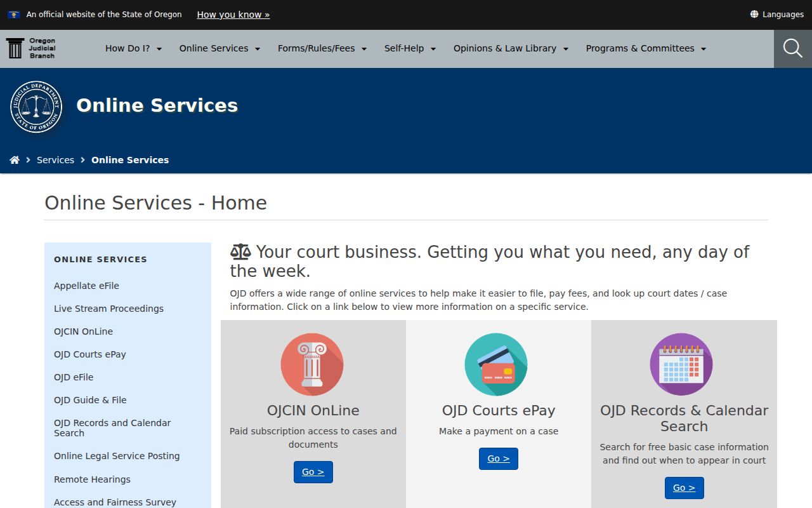Viewport: 812px width, 508px height.
Task: Click the OJCIN OnLine card title
Action: (x=313, y=410)
